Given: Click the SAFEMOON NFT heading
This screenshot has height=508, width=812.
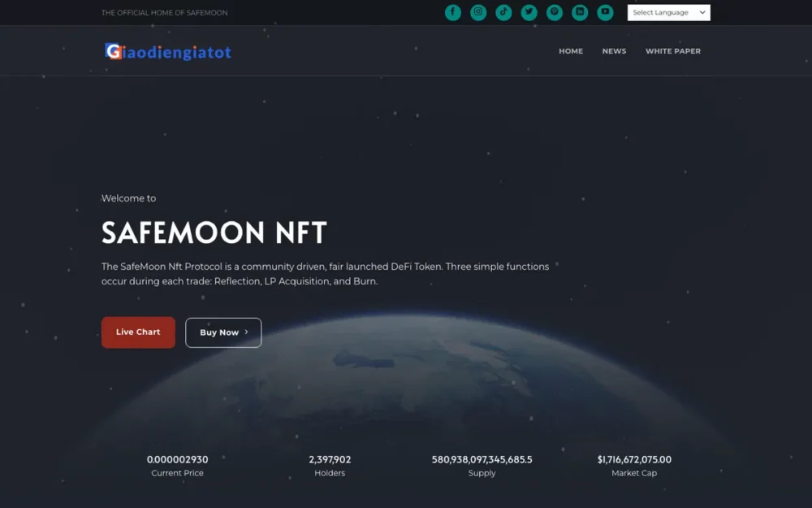Looking at the screenshot, I should click(214, 232).
